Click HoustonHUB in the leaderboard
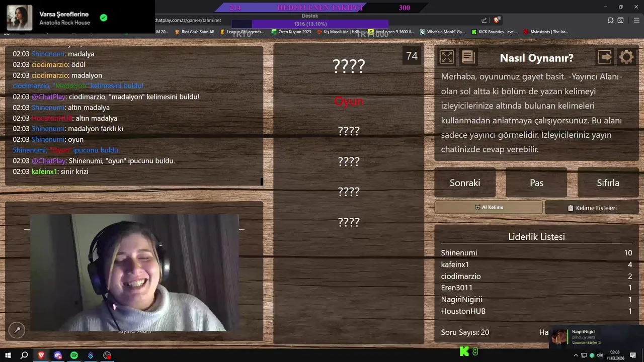 click(463, 311)
